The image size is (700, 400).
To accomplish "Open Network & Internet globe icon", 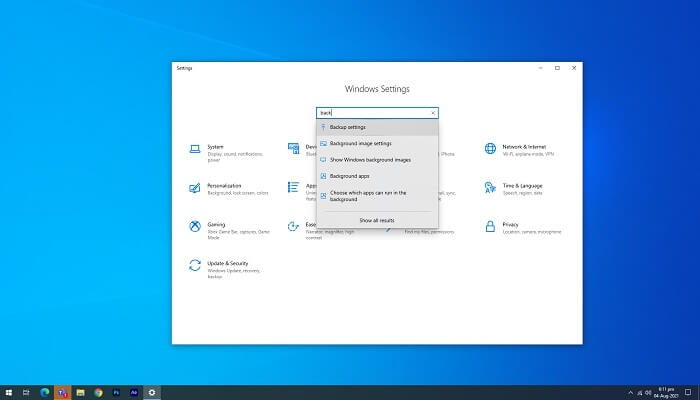I will 490,149.
